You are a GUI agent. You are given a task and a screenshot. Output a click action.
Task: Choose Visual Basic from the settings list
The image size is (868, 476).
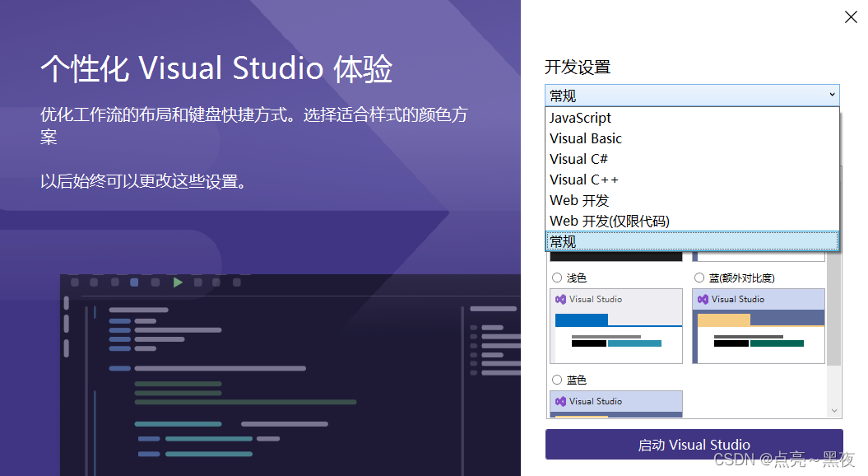click(692, 138)
